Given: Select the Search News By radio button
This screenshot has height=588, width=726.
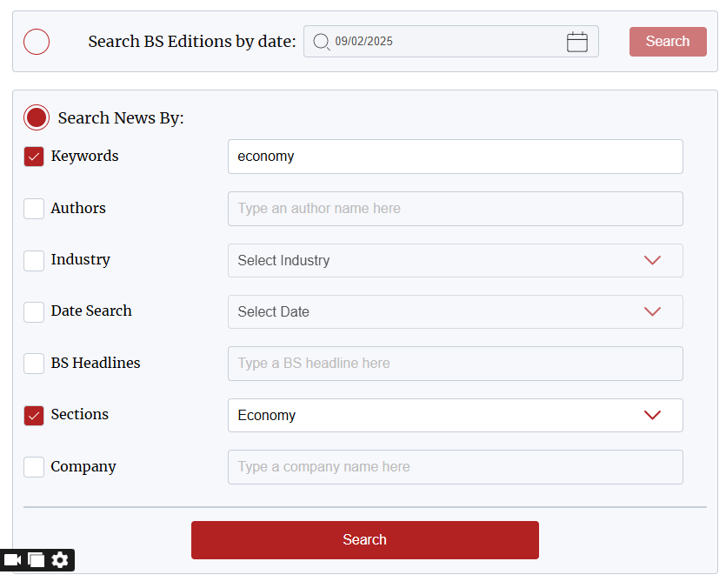Looking at the screenshot, I should pyautogui.click(x=37, y=117).
